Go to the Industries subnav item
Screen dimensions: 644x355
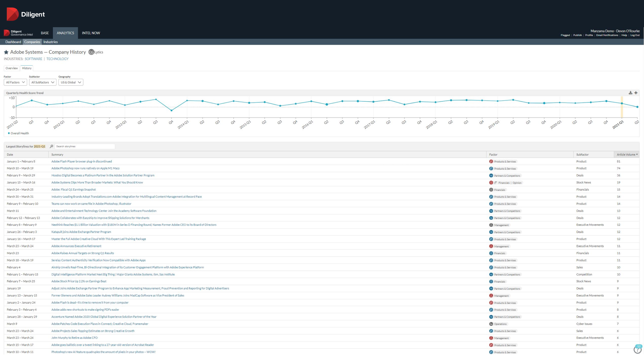click(51, 42)
